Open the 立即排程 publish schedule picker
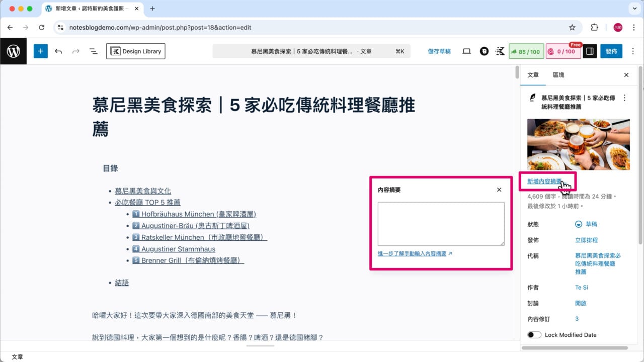Screen dimensions: 644x362 point(588,239)
